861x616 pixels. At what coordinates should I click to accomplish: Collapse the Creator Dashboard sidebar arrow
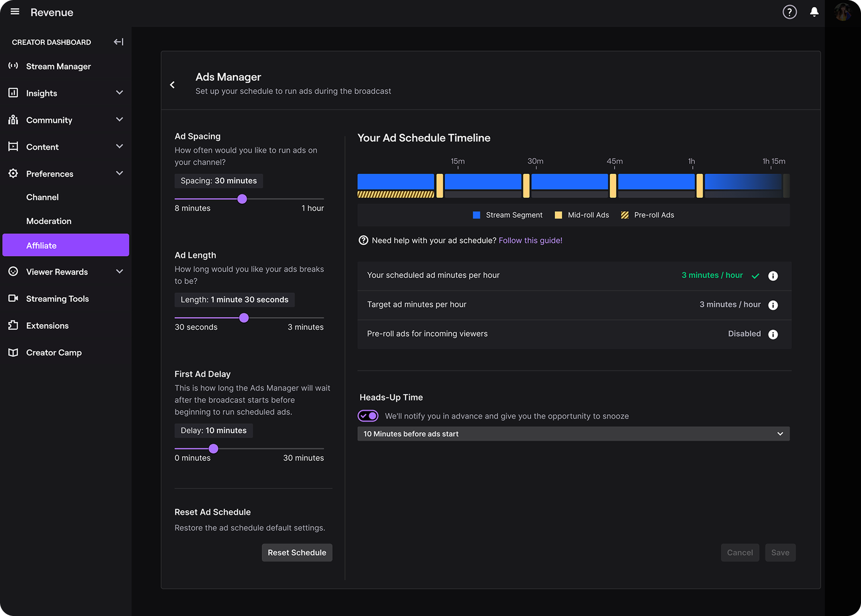tap(118, 42)
